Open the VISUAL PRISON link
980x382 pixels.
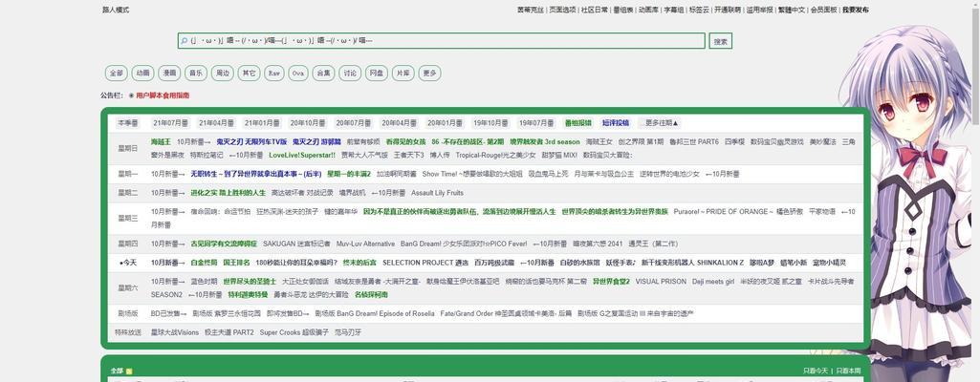660,282
